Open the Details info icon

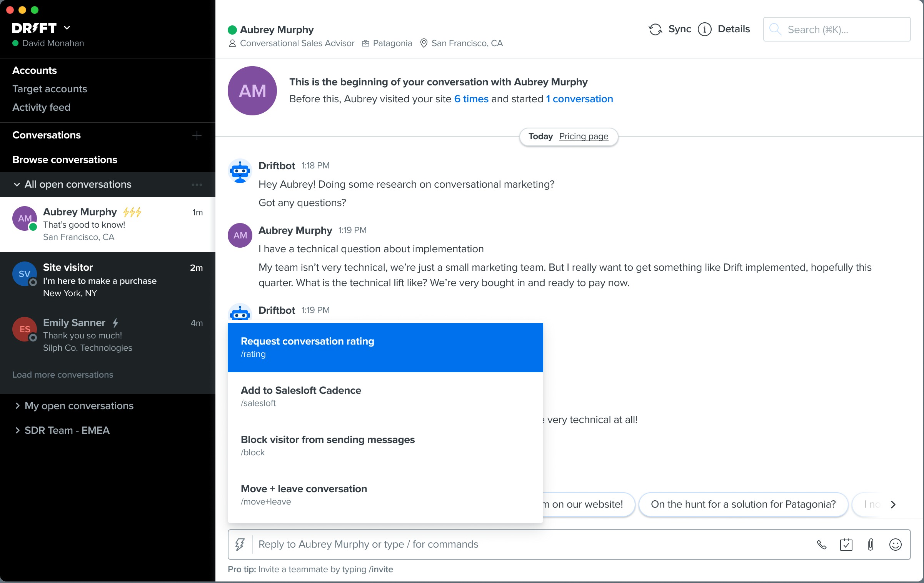pyautogui.click(x=705, y=30)
